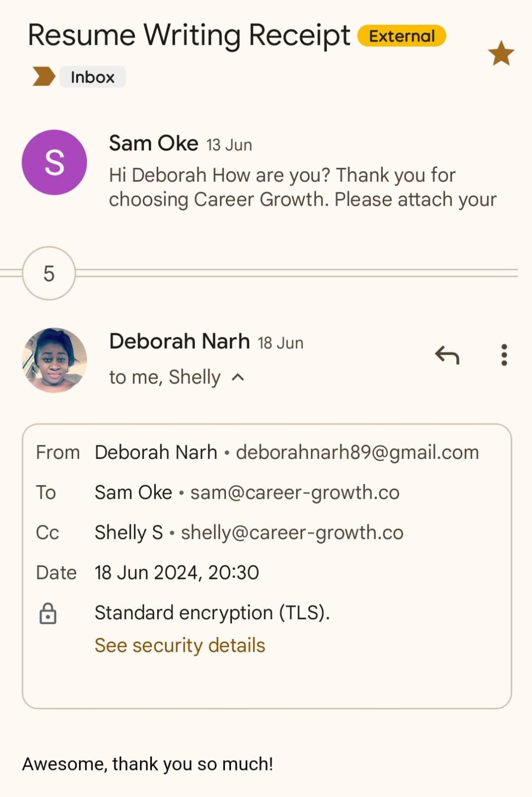
Task: Expand the 5 hidden messages
Action: click(x=49, y=273)
